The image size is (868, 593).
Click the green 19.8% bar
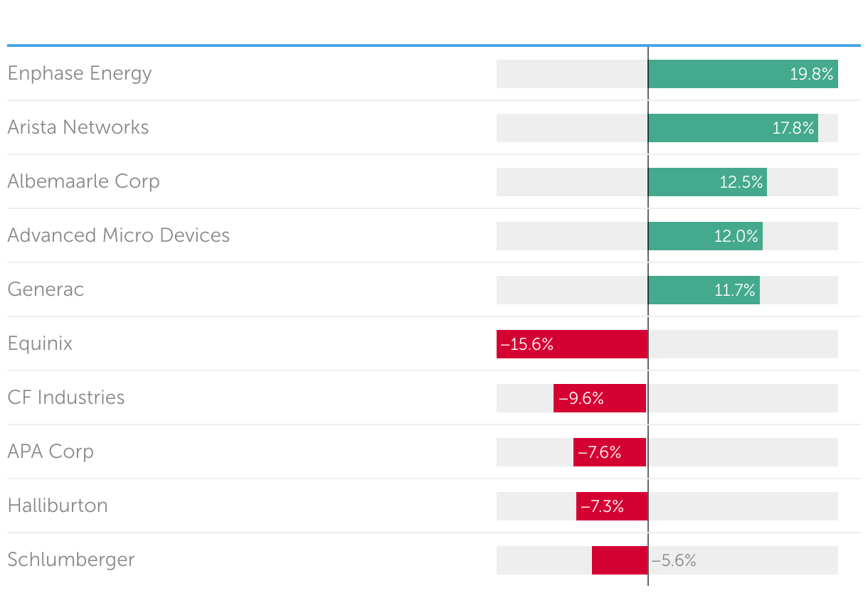tap(743, 74)
